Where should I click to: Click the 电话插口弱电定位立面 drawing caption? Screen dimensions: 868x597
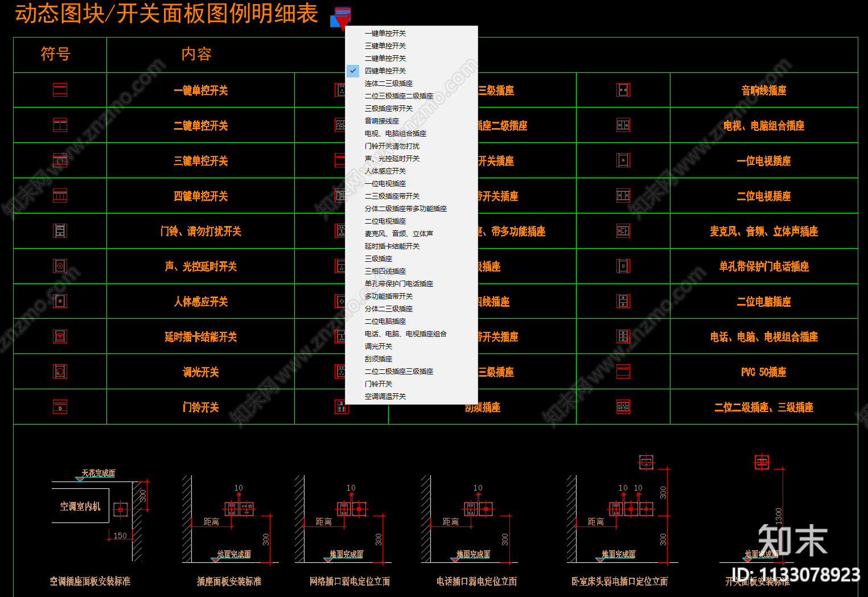click(x=476, y=582)
